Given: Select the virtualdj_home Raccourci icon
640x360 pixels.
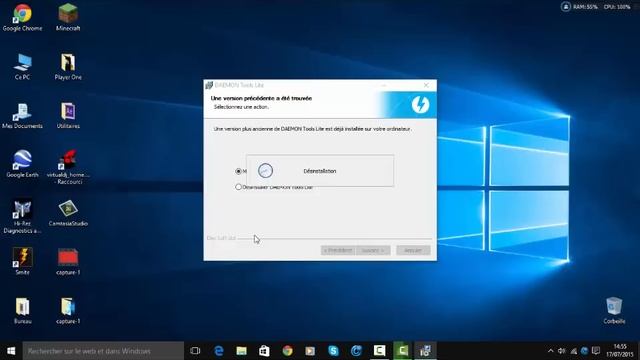Looking at the screenshot, I should click(x=68, y=167).
